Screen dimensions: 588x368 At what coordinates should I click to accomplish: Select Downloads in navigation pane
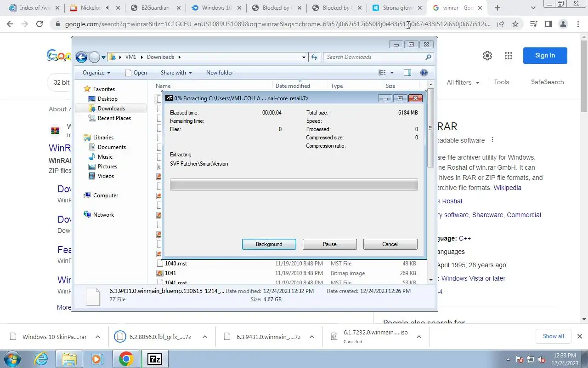111,109
